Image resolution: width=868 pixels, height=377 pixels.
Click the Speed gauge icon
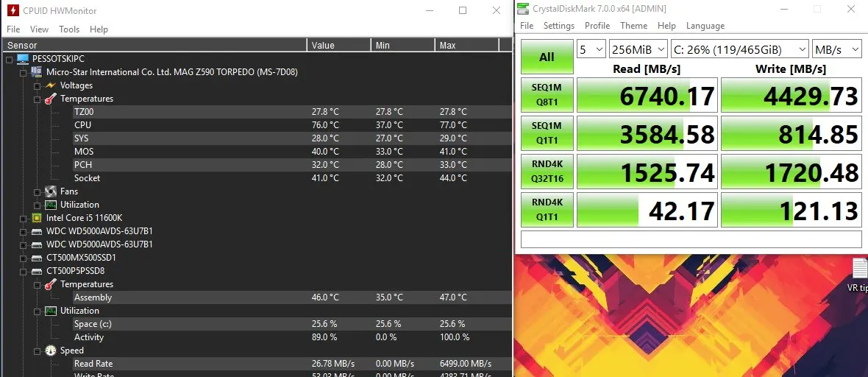tap(50, 350)
